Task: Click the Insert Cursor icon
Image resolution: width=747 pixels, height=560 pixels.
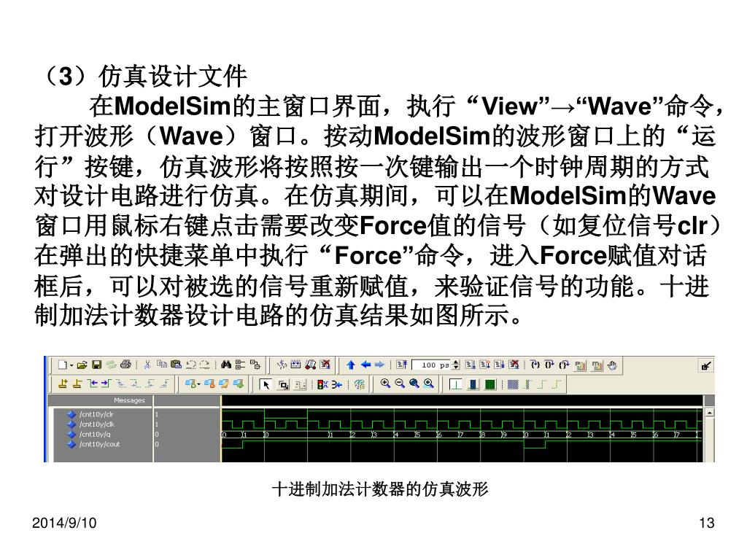Action: [63, 384]
